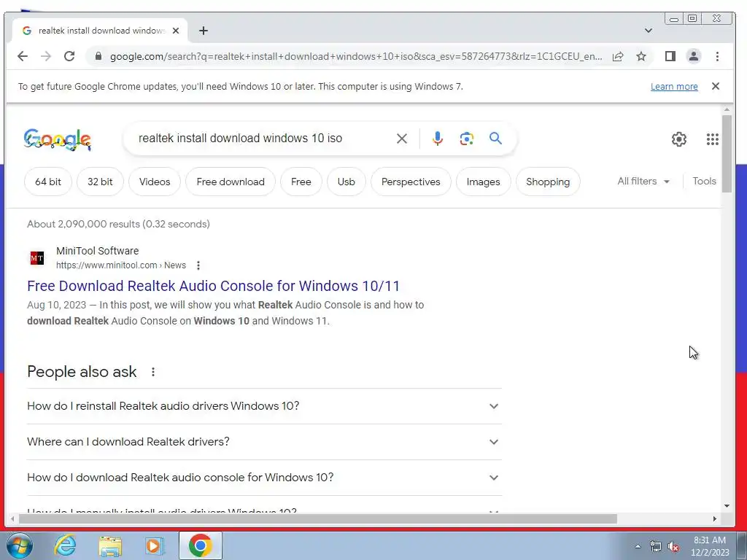Viewport: 747px width, 560px height.
Task: Open Windows Explorer from taskbar
Action: pos(110,545)
